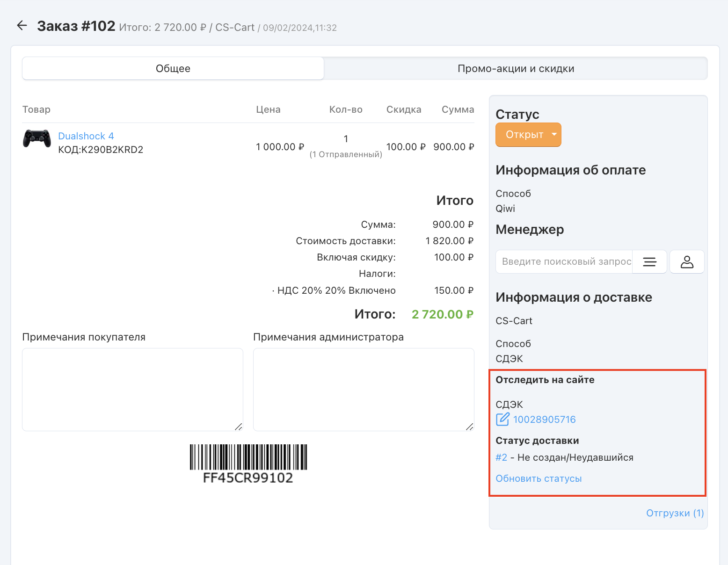Click the orange Открыт status label

coord(524,135)
